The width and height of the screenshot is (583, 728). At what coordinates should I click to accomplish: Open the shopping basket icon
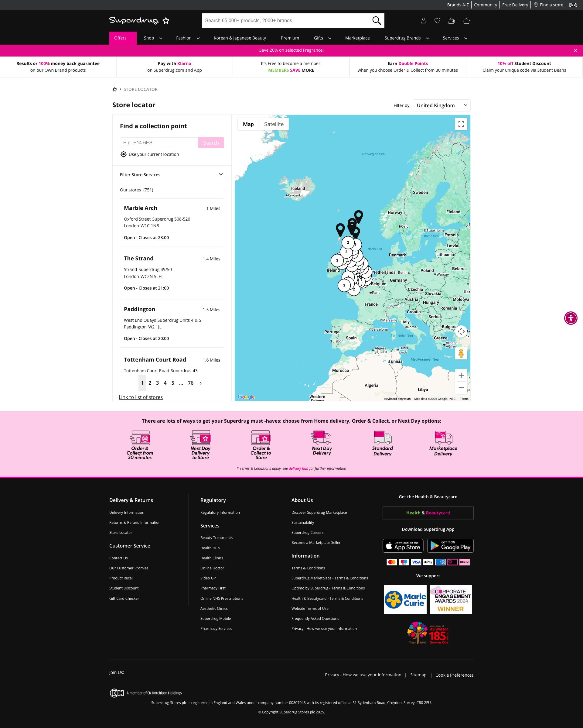click(x=467, y=21)
